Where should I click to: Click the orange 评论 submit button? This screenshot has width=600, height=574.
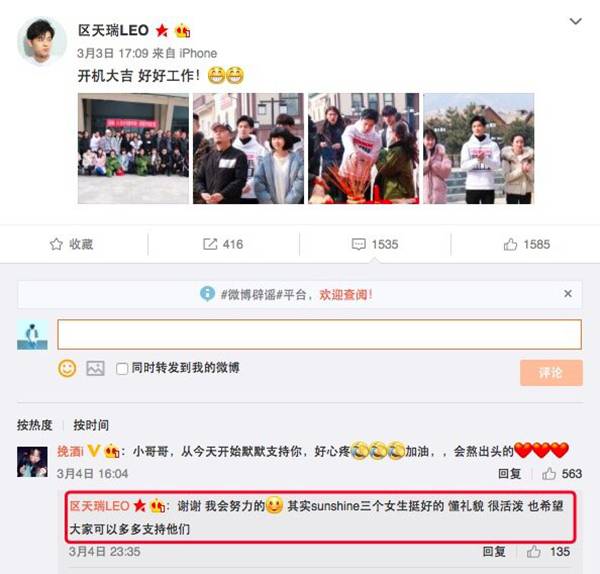(551, 372)
